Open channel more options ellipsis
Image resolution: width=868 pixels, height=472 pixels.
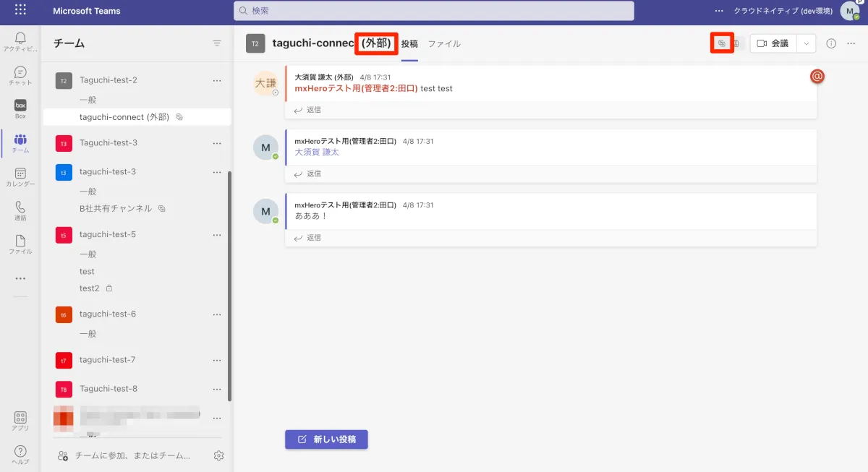pos(851,43)
